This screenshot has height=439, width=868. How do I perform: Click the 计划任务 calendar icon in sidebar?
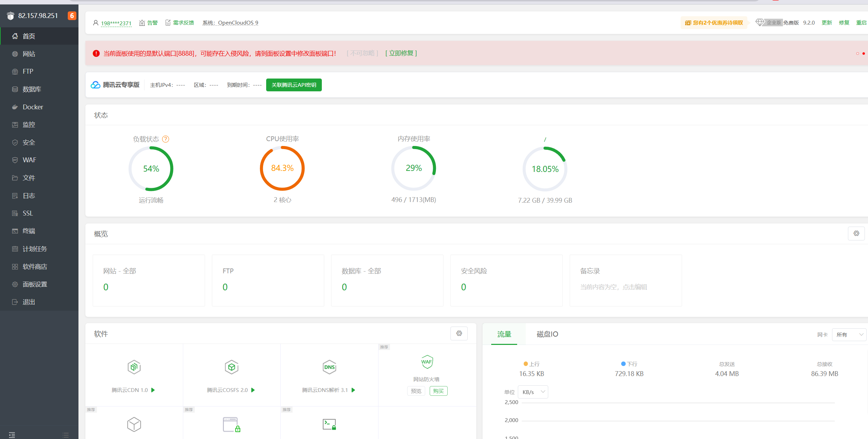coord(15,249)
